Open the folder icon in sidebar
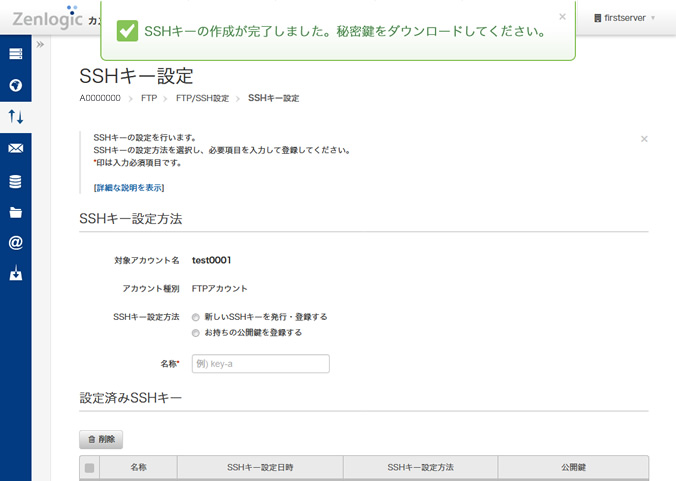This screenshot has height=481, width=676. pos(16,212)
